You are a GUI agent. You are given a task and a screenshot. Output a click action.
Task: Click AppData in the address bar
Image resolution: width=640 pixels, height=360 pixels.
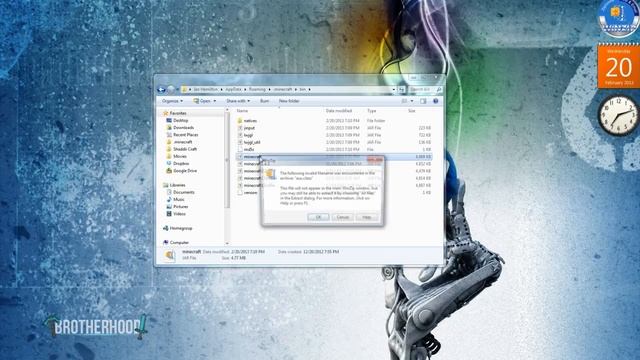[233, 89]
